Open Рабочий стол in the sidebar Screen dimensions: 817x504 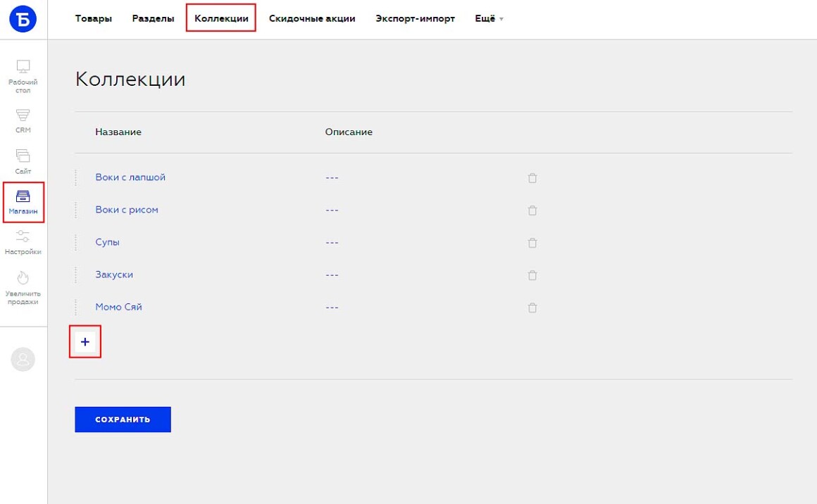point(23,77)
